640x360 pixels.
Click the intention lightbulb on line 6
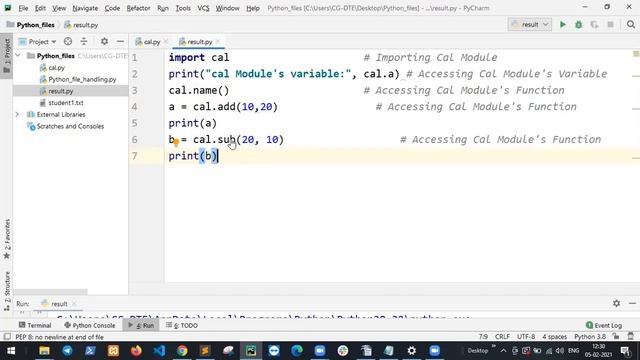coord(176,142)
